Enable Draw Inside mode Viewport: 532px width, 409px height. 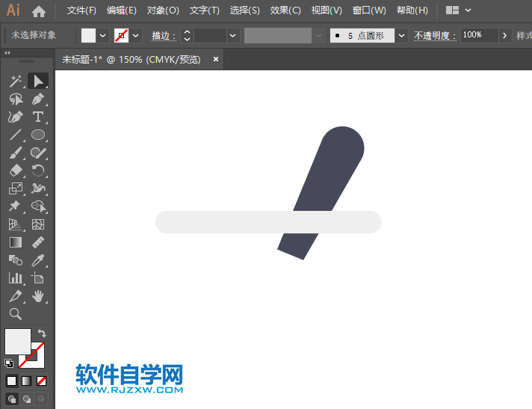click(41, 399)
